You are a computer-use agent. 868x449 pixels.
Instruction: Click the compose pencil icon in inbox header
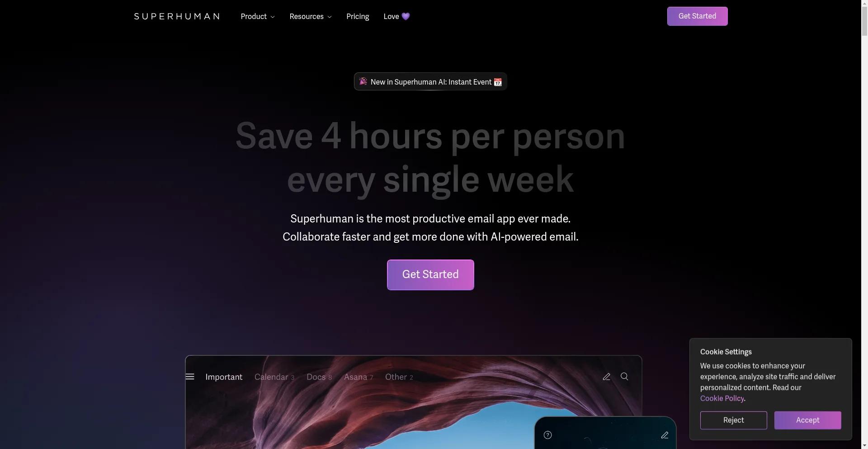pyautogui.click(x=606, y=377)
